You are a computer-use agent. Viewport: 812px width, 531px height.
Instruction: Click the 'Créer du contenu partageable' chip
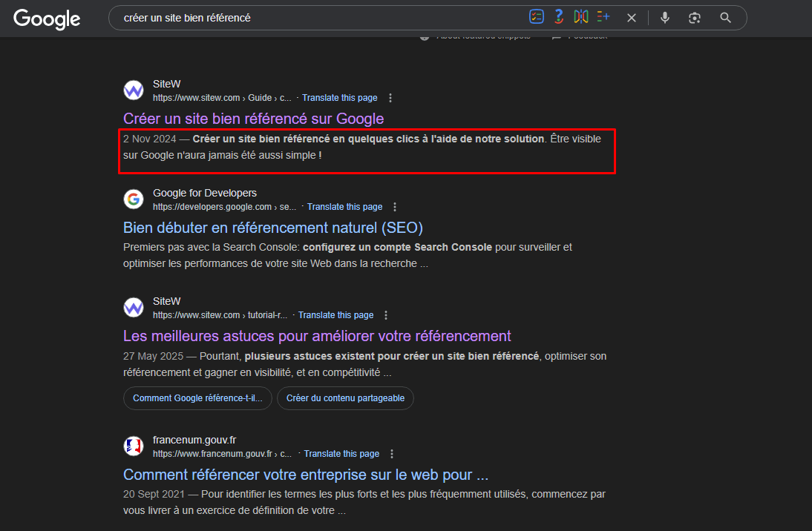coord(345,398)
